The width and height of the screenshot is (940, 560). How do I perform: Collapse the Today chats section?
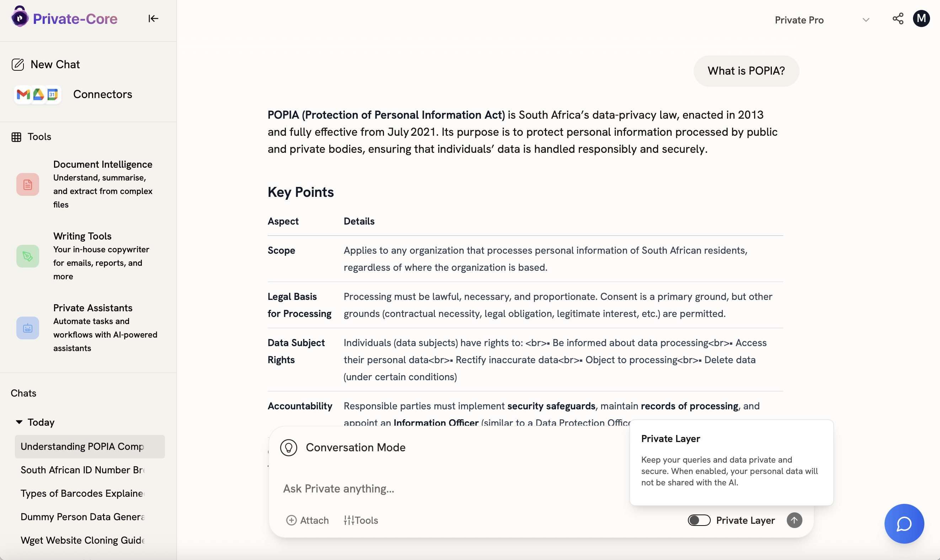pos(19,422)
